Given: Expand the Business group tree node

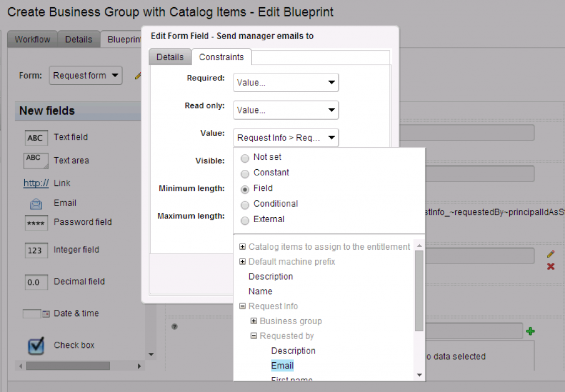Looking at the screenshot, I should tap(254, 321).
